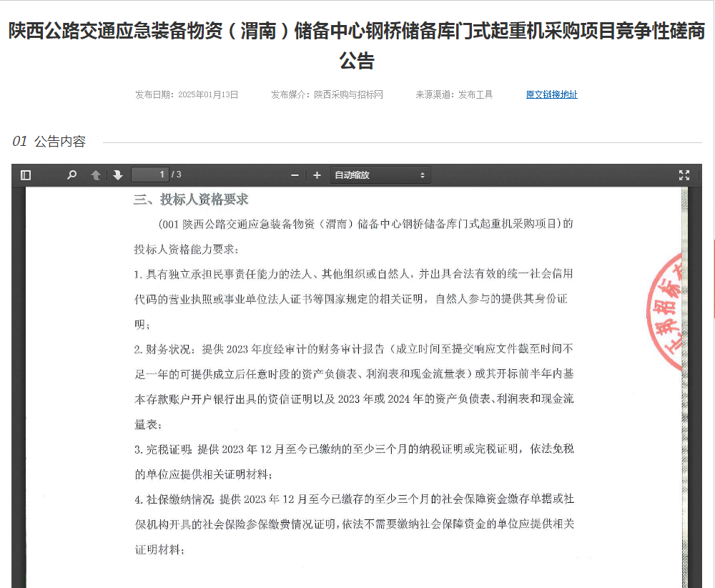
Task: Click the 三、投标人资格要求 heading in PDF
Action: tap(191, 200)
